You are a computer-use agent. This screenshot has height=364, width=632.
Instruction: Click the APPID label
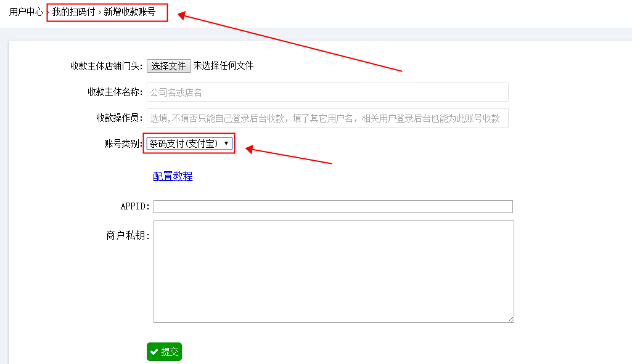pyautogui.click(x=135, y=206)
